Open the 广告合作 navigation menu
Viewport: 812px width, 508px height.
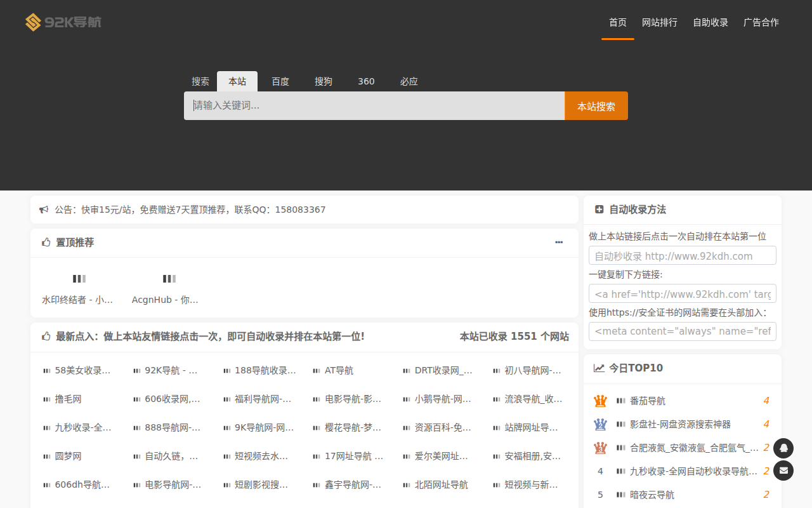coord(761,22)
